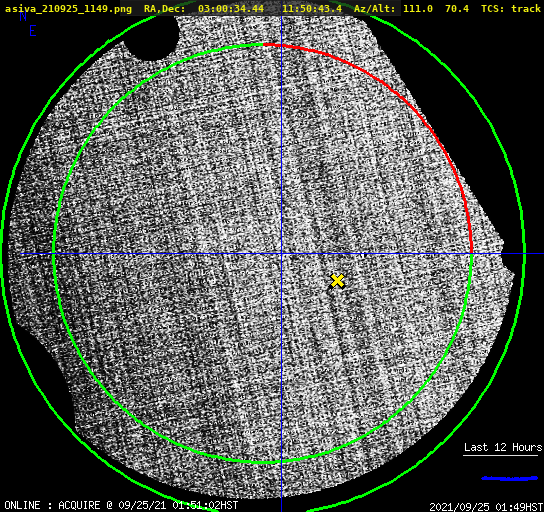Viewport: 544px width, 512px height.
Task: Click the blue N north compass label
Action: [x=23, y=16]
